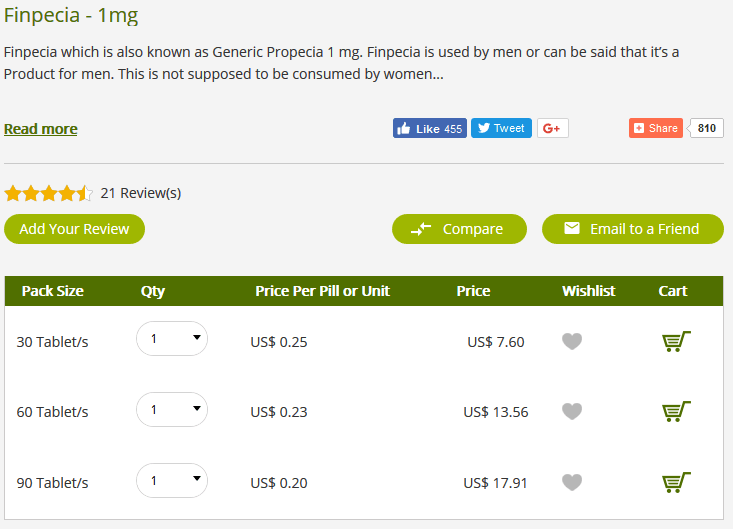The image size is (733, 529).
Task: Click the Add Your Review button
Action: click(x=74, y=229)
